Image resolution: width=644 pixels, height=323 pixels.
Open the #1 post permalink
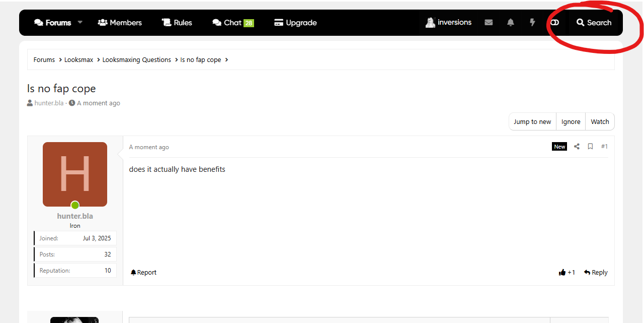coord(604,147)
